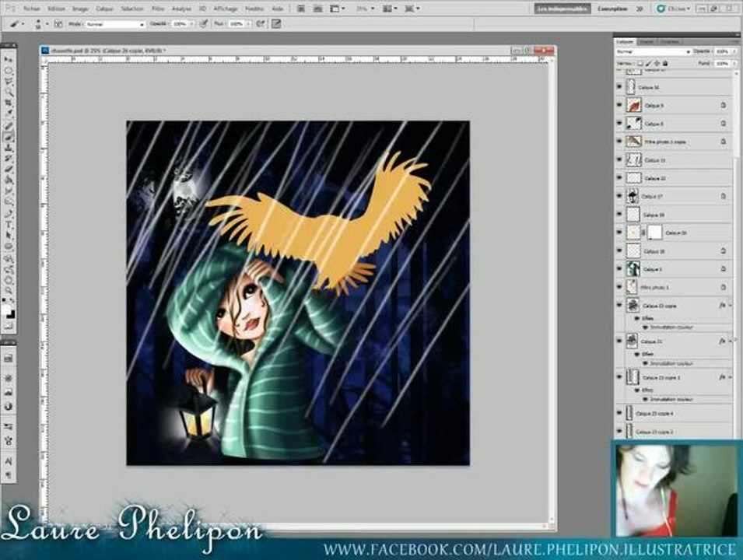Open the brush Opacité slider arrow
Screen dimensions: 743x560
[192, 23]
